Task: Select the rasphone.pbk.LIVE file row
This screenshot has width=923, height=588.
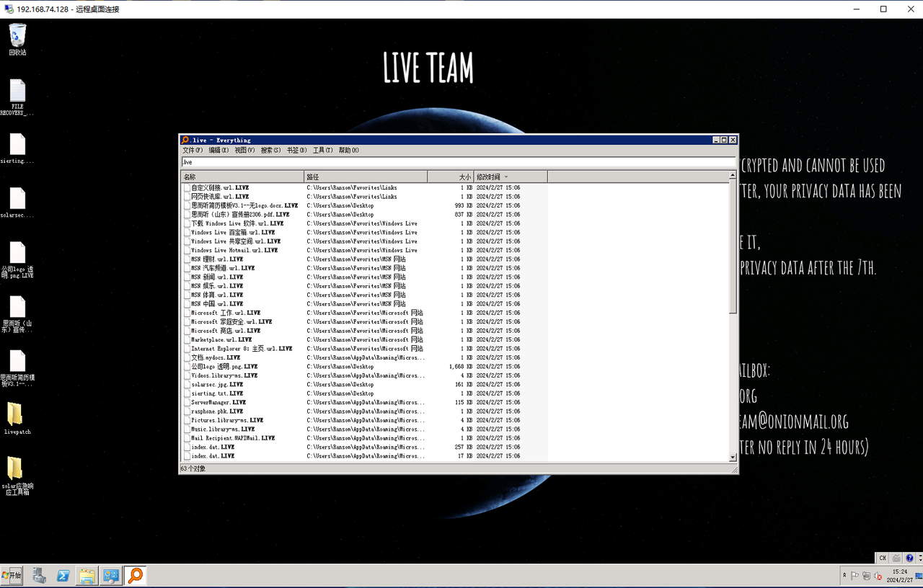Action: pyautogui.click(x=217, y=411)
